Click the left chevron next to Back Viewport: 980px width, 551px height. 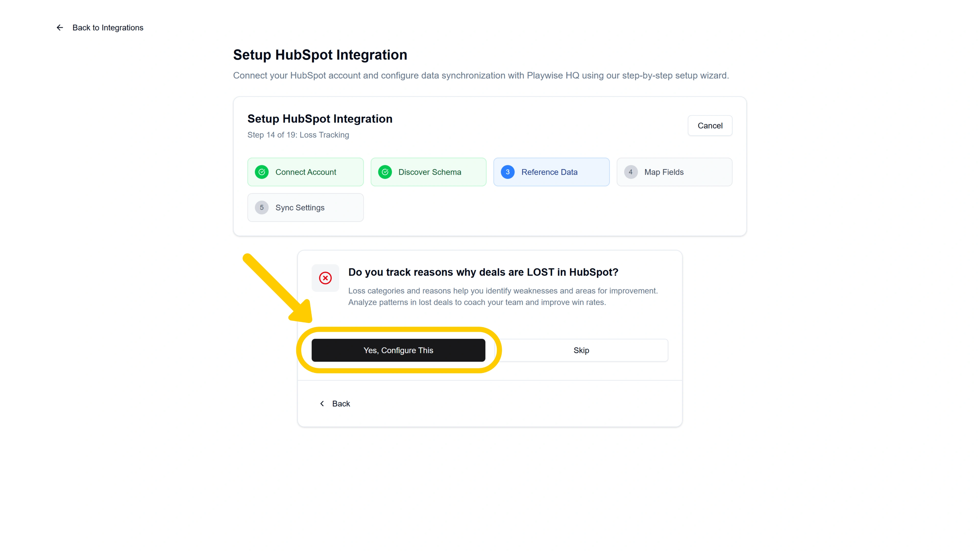click(x=322, y=404)
